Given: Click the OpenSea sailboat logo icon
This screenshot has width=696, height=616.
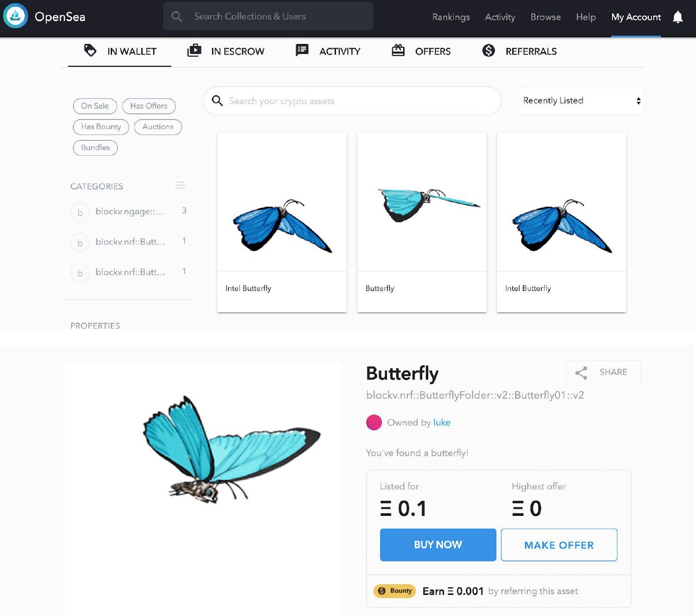Looking at the screenshot, I should [16, 16].
